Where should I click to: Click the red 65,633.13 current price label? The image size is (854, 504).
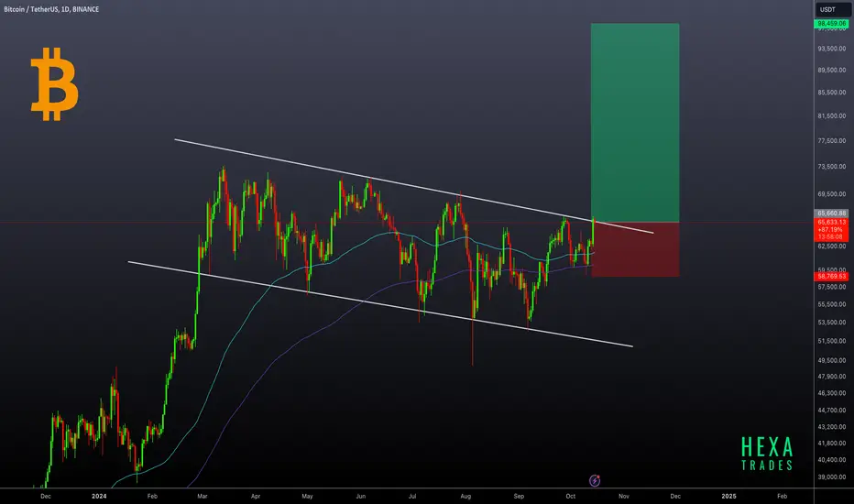coord(832,223)
